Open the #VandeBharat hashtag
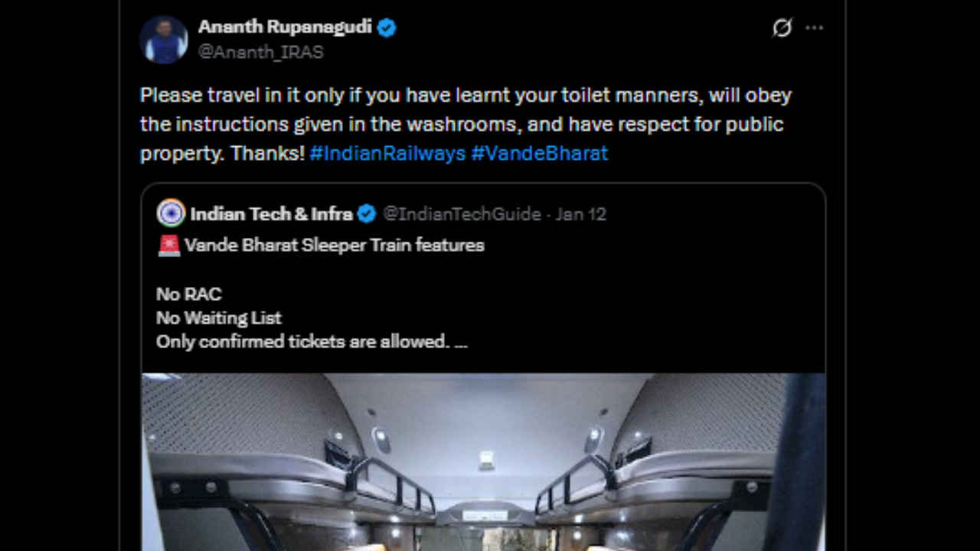 (539, 153)
